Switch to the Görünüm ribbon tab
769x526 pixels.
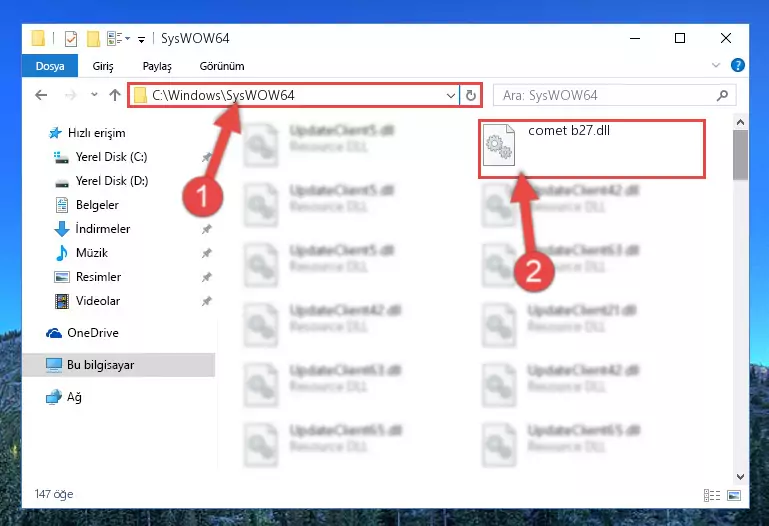click(x=222, y=66)
